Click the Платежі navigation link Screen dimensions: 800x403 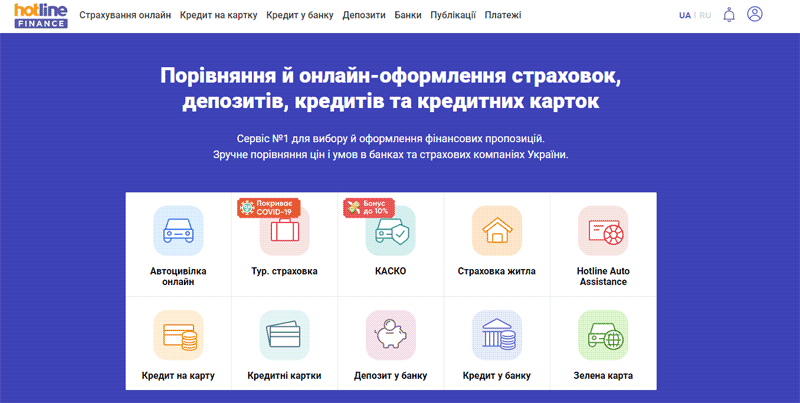506,16
